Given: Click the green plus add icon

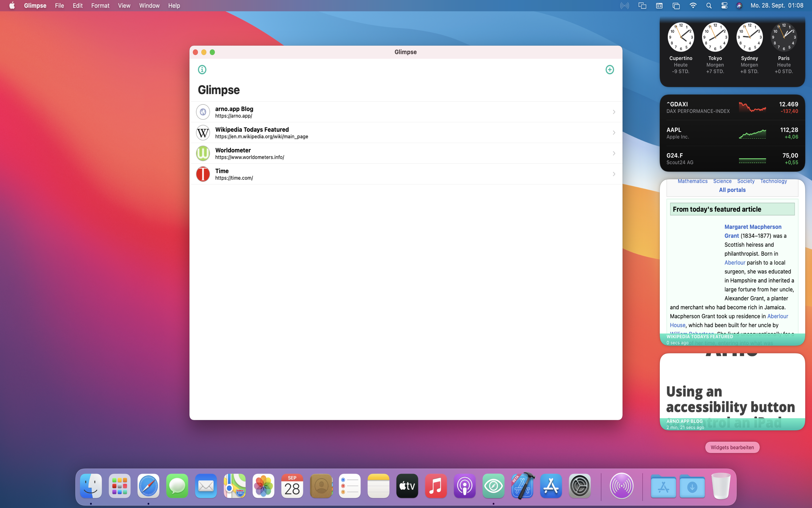Looking at the screenshot, I should coord(610,69).
